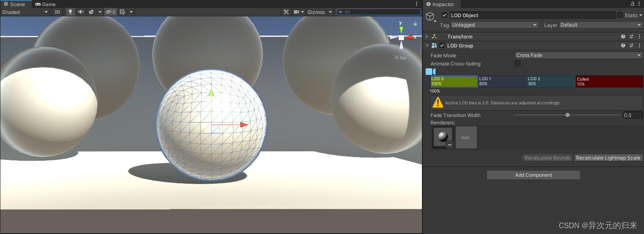Select the Culled red level
Screen dimensions: 644x234
click(x=609, y=81)
